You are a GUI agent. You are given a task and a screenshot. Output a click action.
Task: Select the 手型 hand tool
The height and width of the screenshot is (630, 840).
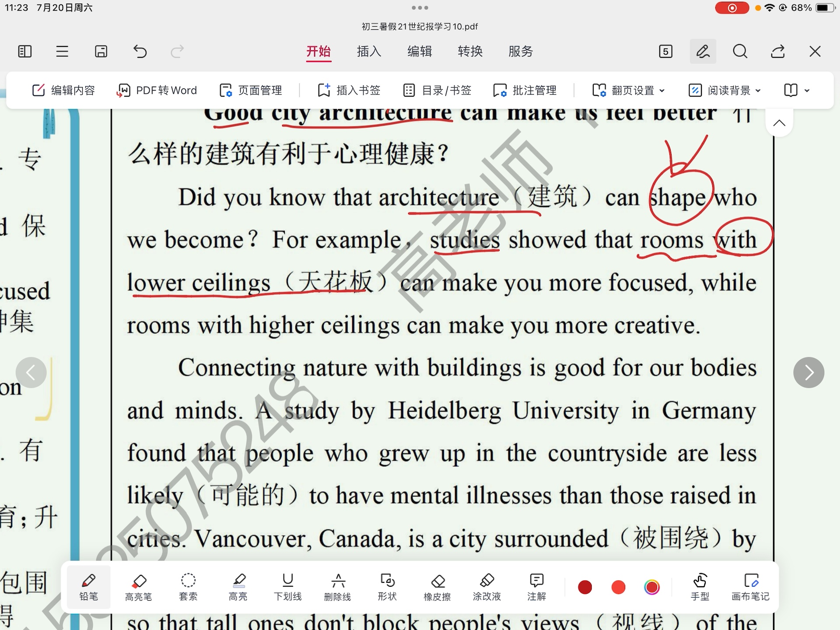coord(700,587)
